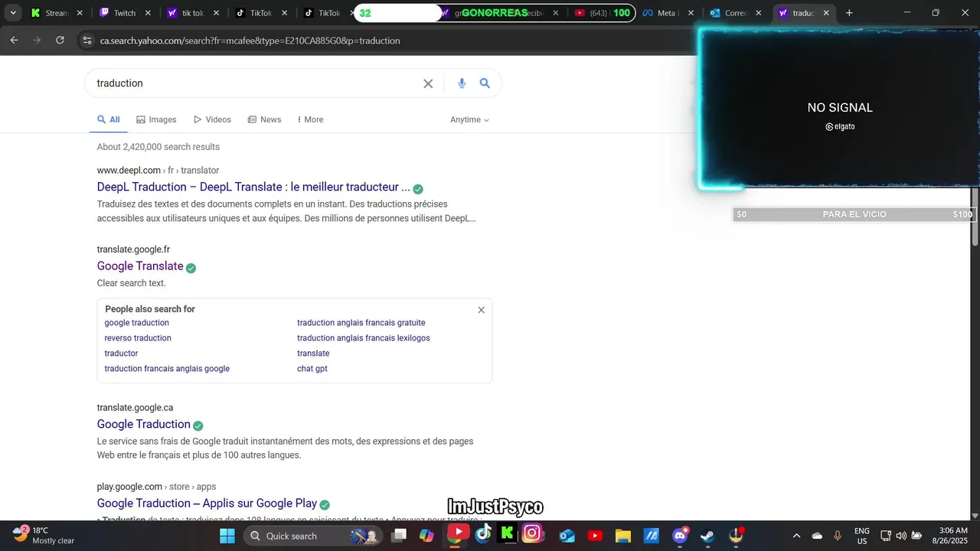This screenshot has width=980, height=551.
Task: Select 'traduction anglais francais lexilogos' suggestion
Action: (364, 338)
